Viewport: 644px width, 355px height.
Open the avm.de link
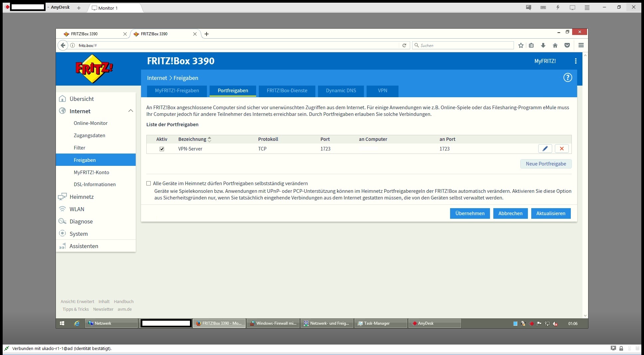[124, 309]
